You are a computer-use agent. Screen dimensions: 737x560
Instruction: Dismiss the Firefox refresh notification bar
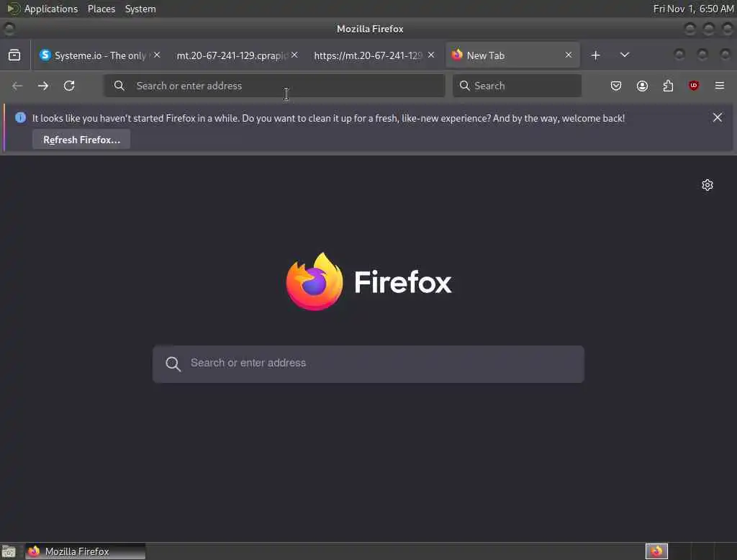[x=717, y=117]
